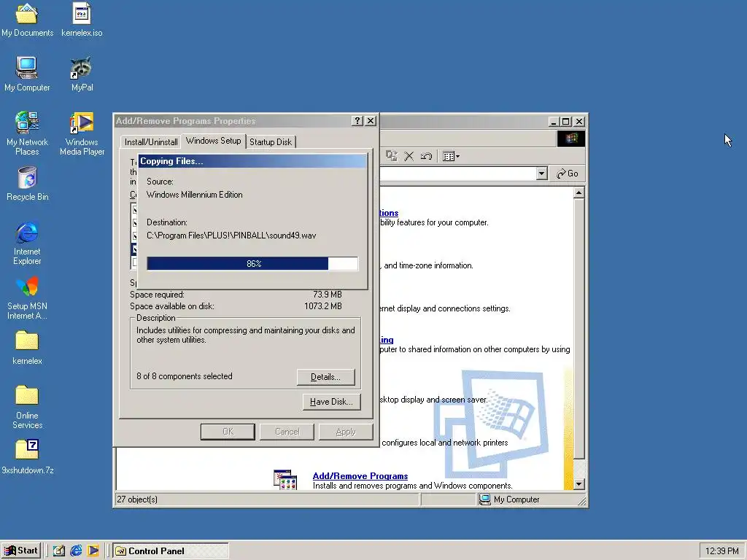This screenshot has height=560, width=747.
Task: Click '8 of 8 components selected' text
Action: (185, 376)
